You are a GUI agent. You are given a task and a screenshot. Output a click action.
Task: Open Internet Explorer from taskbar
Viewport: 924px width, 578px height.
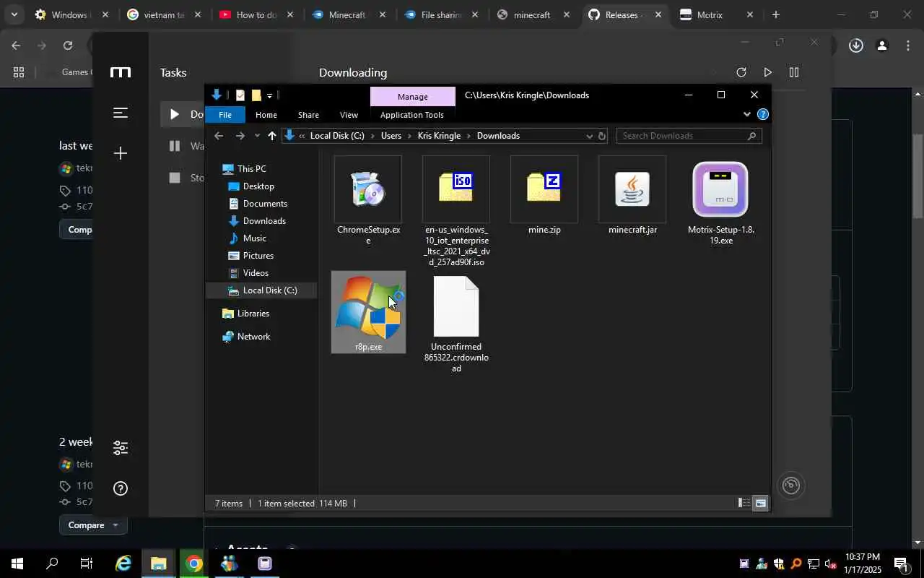coord(123,564)
